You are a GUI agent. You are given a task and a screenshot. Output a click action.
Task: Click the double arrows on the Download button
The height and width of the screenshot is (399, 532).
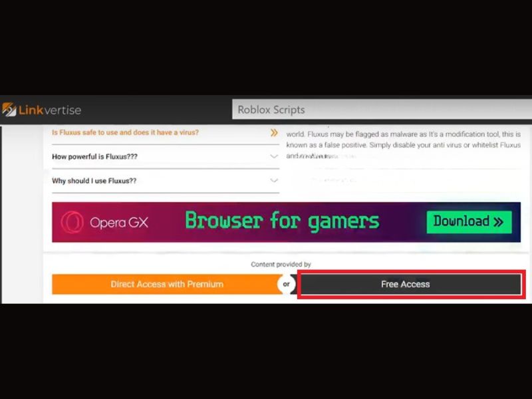click(x=498, y=222)
